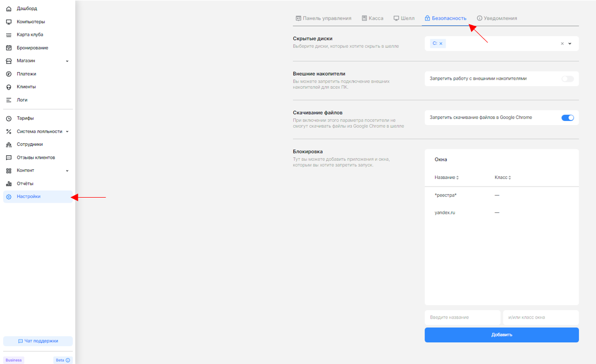Open Платежи using the payment icon
The height and width of the screenshot is (364, 596).
coord(8,74)
